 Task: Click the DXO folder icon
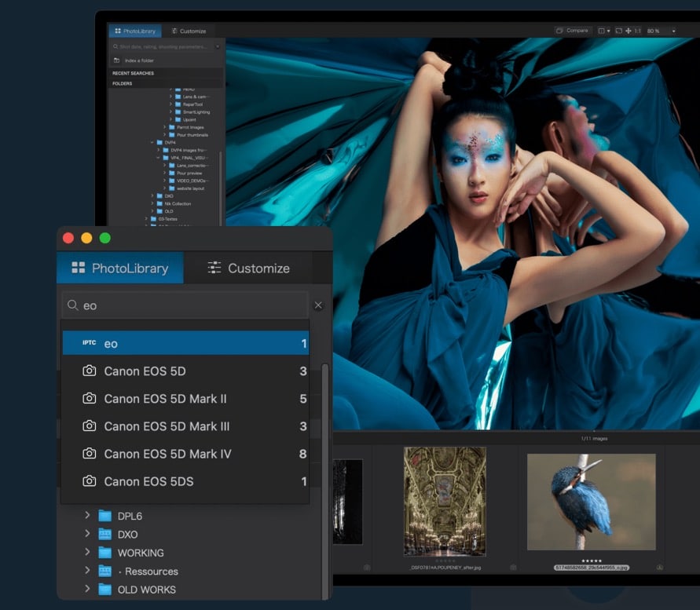coord(104,535)
